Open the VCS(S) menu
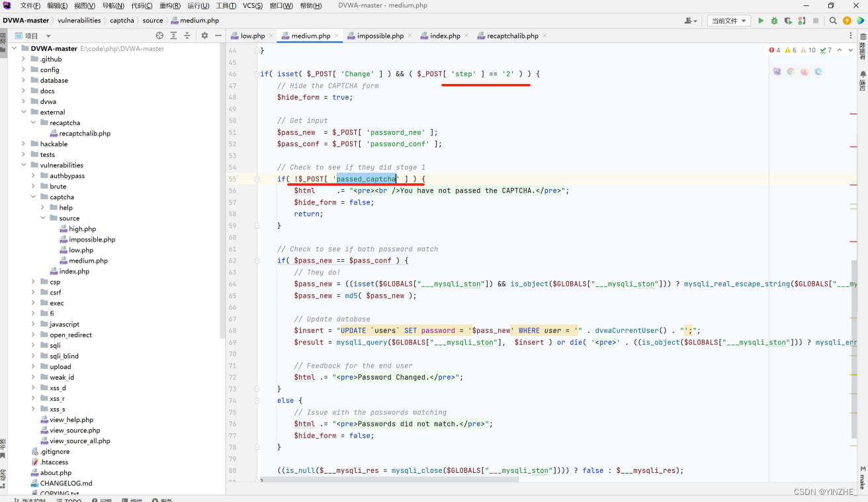The image size is (868, 502). point(253,5)
